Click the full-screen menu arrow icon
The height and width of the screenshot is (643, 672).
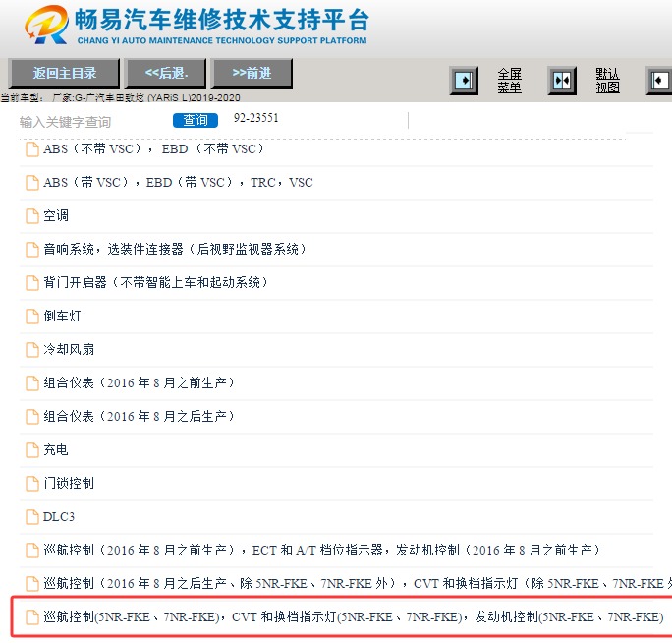pyautogui.click(x=464, y=81)
